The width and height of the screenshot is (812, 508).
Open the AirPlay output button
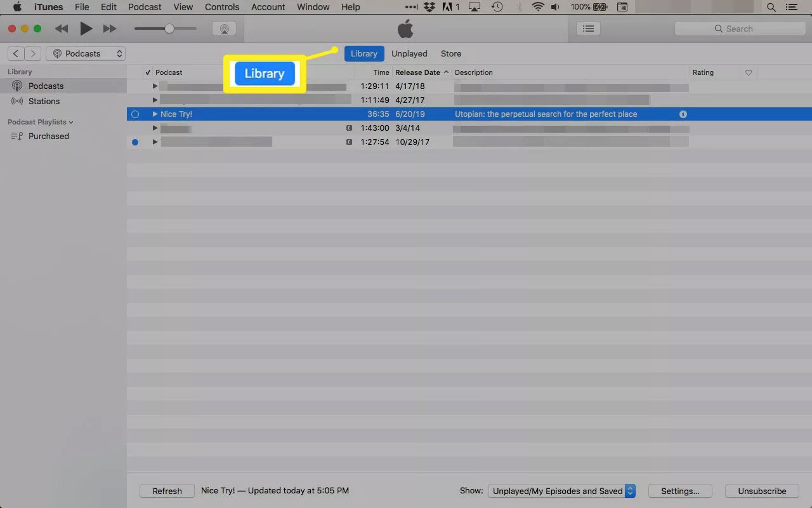(x=224, y=29)
